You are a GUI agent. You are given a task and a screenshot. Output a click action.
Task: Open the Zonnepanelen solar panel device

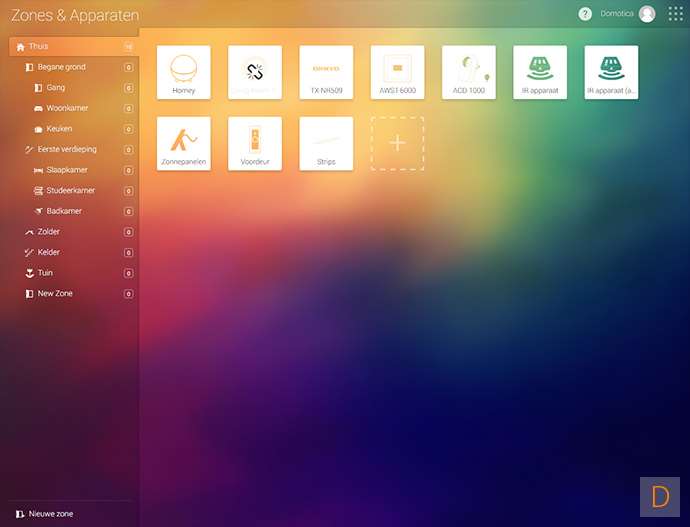point(184,143)
